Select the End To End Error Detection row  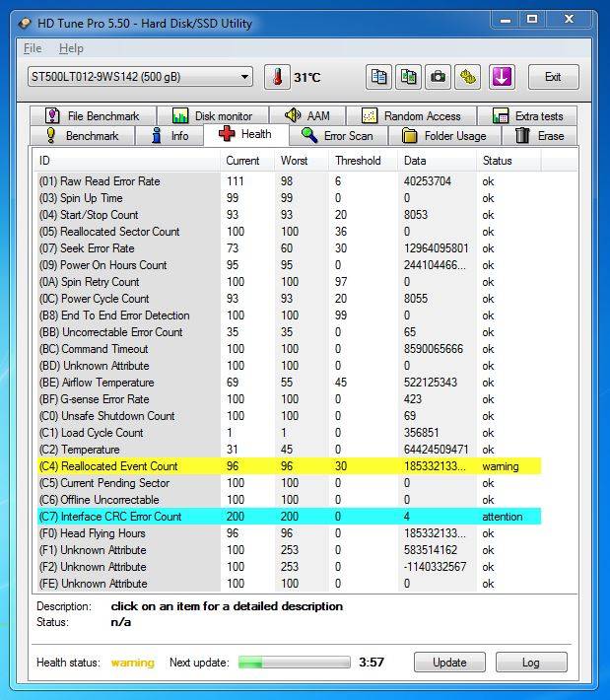289,315
